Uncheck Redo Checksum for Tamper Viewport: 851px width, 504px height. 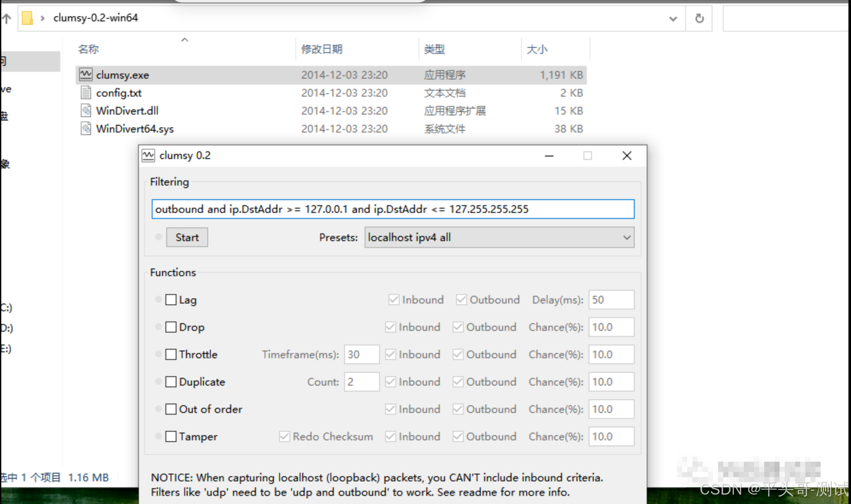coord(284,436)
